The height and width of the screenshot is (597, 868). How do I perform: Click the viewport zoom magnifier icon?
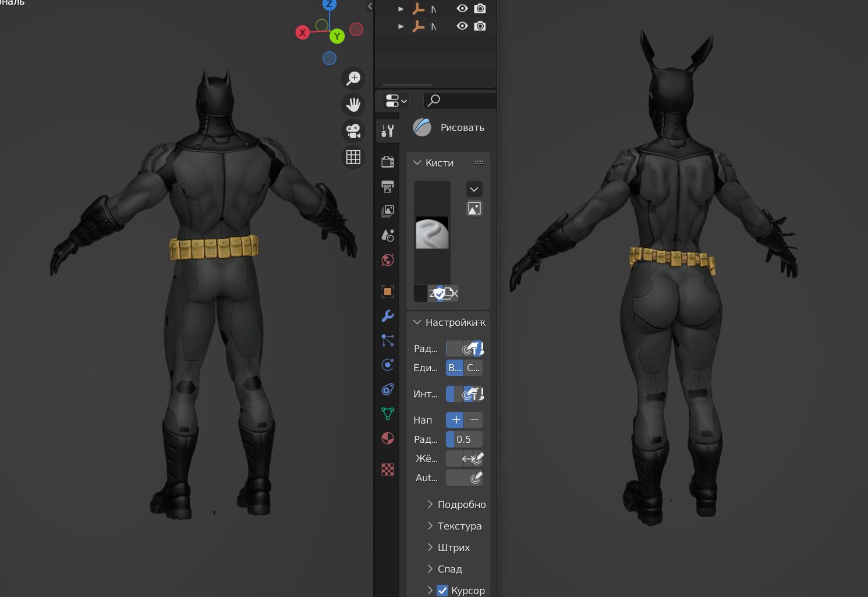[353, 79]
